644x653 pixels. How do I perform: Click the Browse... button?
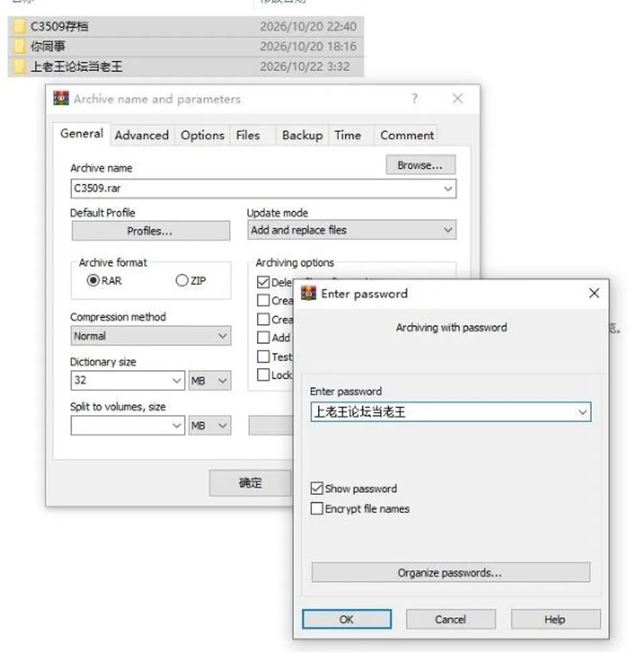click(x=420, y=165)
